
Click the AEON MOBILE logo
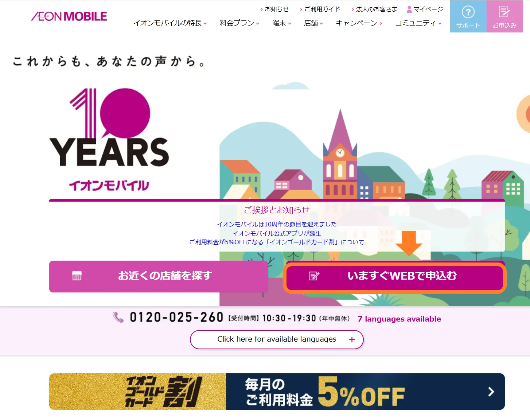point(69,16)
